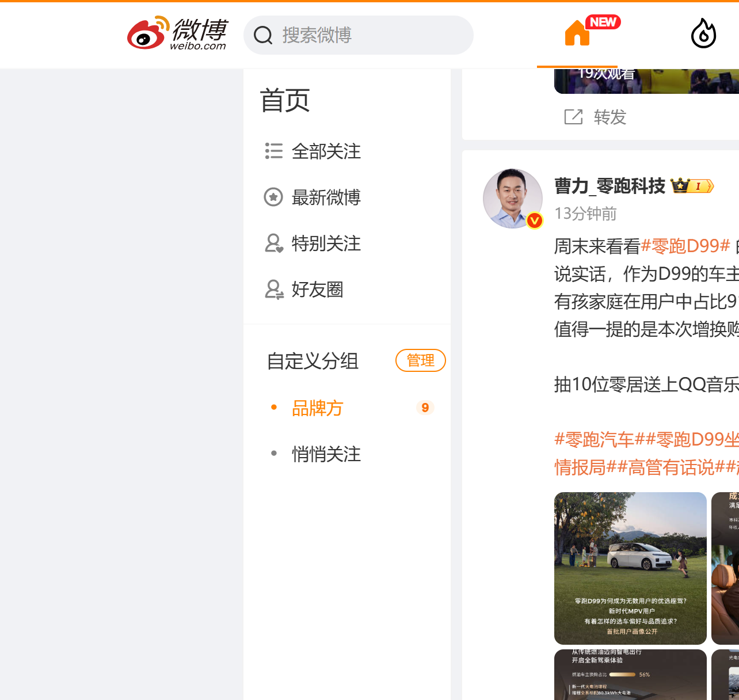739x700 pixels.
Task: Open the first D99 car image thumbnail
Action: tap(630, 568)
